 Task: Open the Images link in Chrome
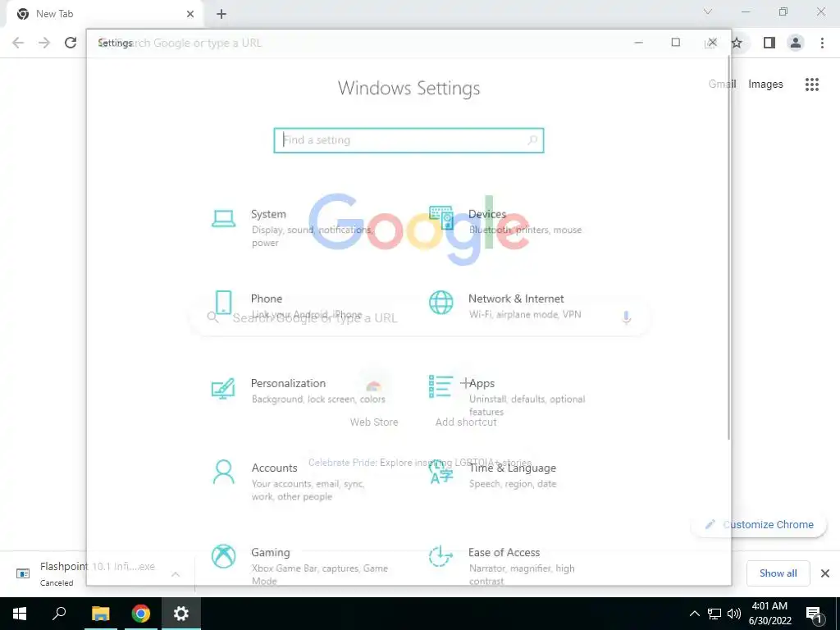click(765, 84)
